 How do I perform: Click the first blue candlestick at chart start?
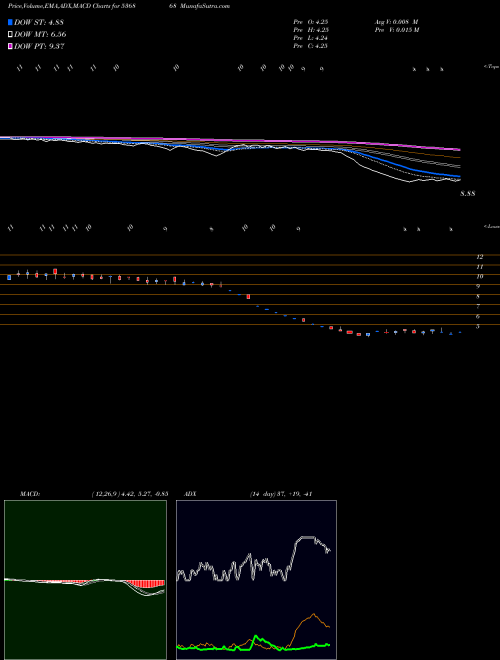(x=9, y=277)
